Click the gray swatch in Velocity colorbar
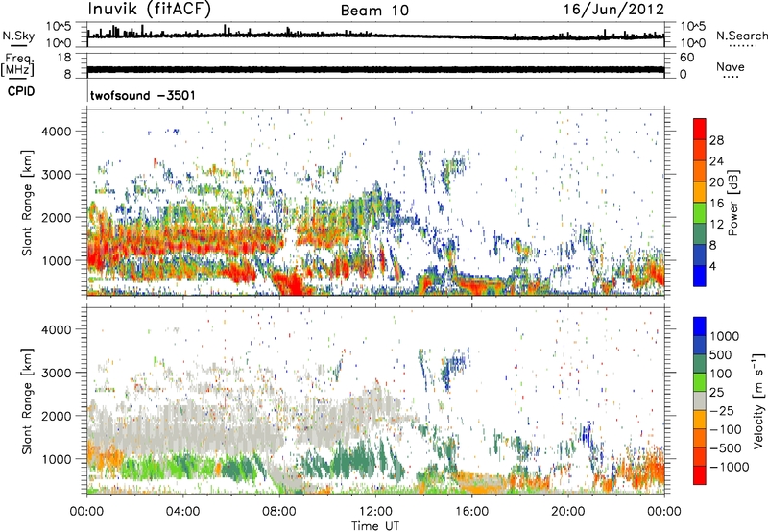This screenshot has height=532, width=768. (700, 400)
